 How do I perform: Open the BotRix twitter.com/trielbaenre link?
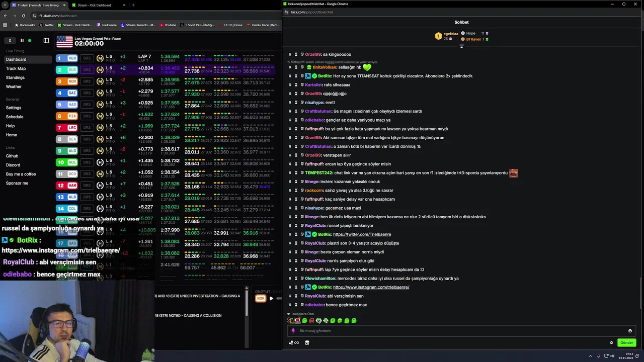tap(362, 234)
